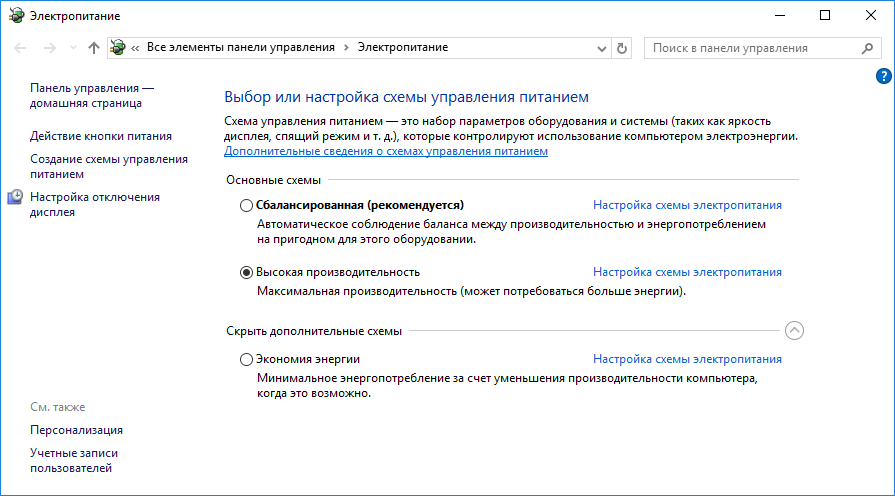895x496 pixels.
Task: Click the Все элементы панели управления breadcrumb
Action: 243,48
